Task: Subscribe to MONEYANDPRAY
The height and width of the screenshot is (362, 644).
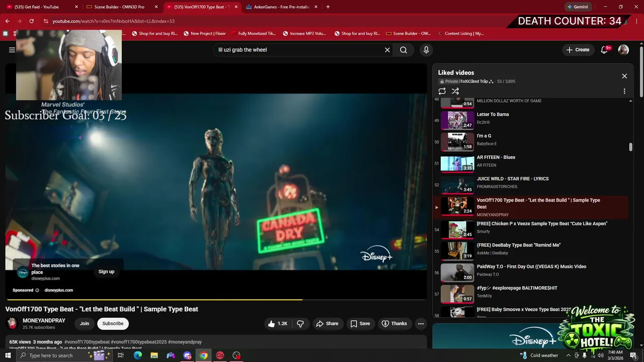Action: point(113,324)
